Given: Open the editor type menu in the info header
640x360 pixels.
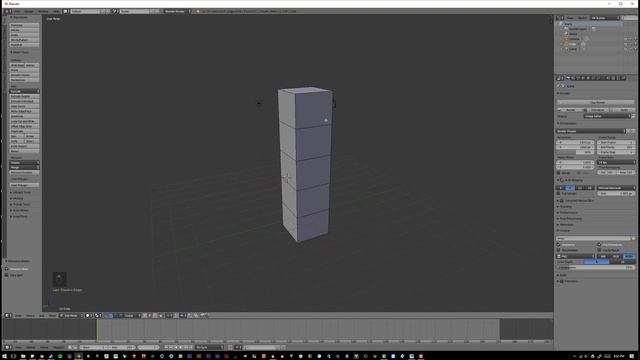Looking at the screenshot, I should 7,11.
